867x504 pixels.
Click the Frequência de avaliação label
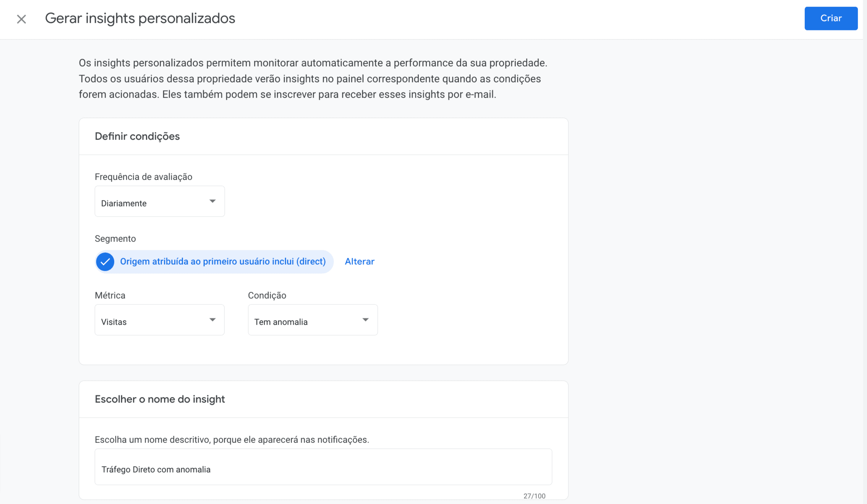click(x=144, y=177)
